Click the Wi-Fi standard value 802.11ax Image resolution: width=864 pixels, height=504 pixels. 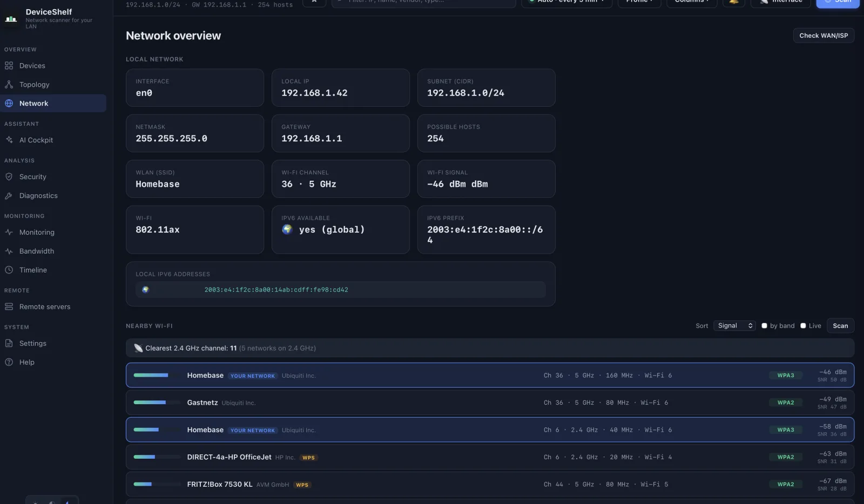click(158, 230)
